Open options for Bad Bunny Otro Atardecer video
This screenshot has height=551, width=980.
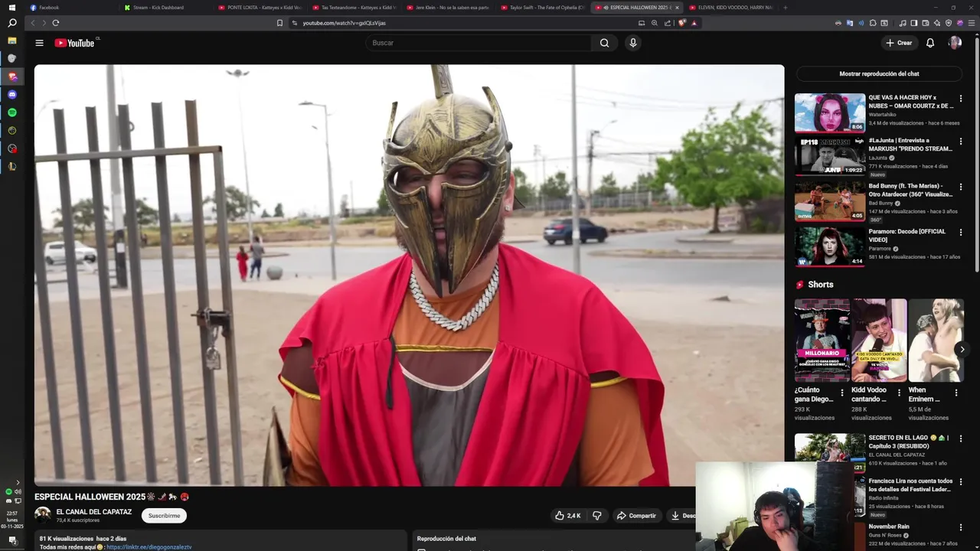[x=960, y=187]
